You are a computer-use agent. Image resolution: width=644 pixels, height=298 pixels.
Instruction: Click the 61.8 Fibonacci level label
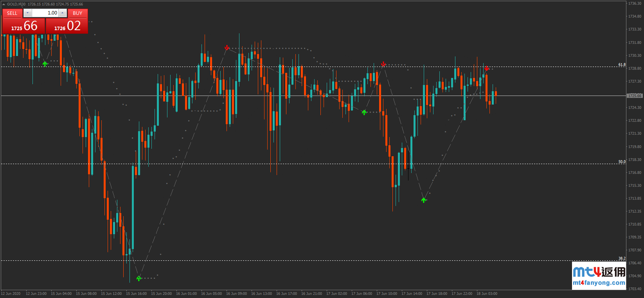622,65
